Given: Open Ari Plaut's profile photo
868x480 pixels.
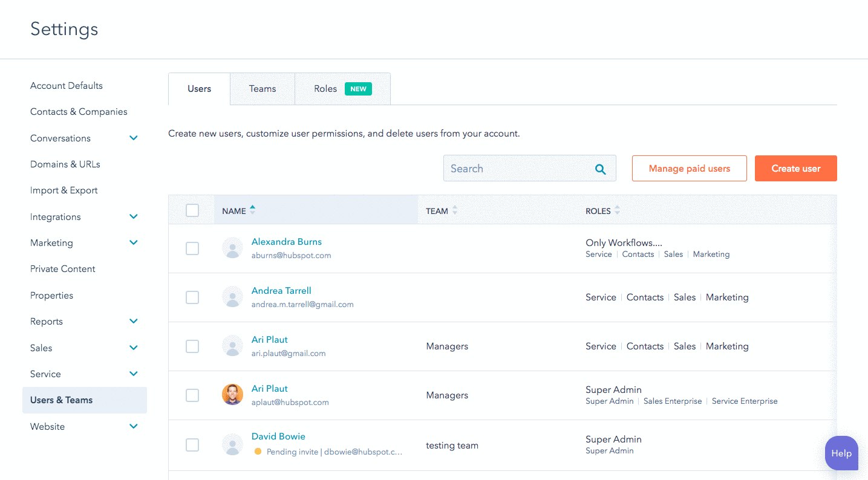Looking at the screenshot, I should [232, 395].
